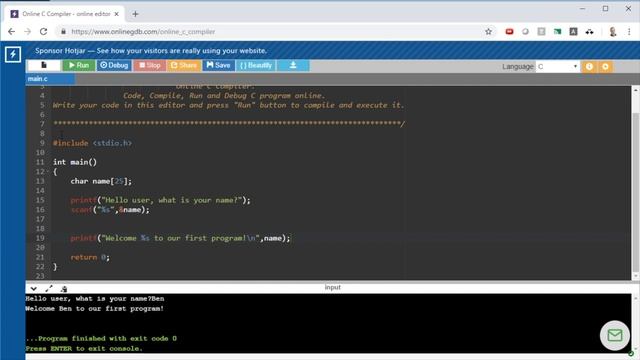
Task: Click the int main() declaration line
Action: [x=75, y=162]
